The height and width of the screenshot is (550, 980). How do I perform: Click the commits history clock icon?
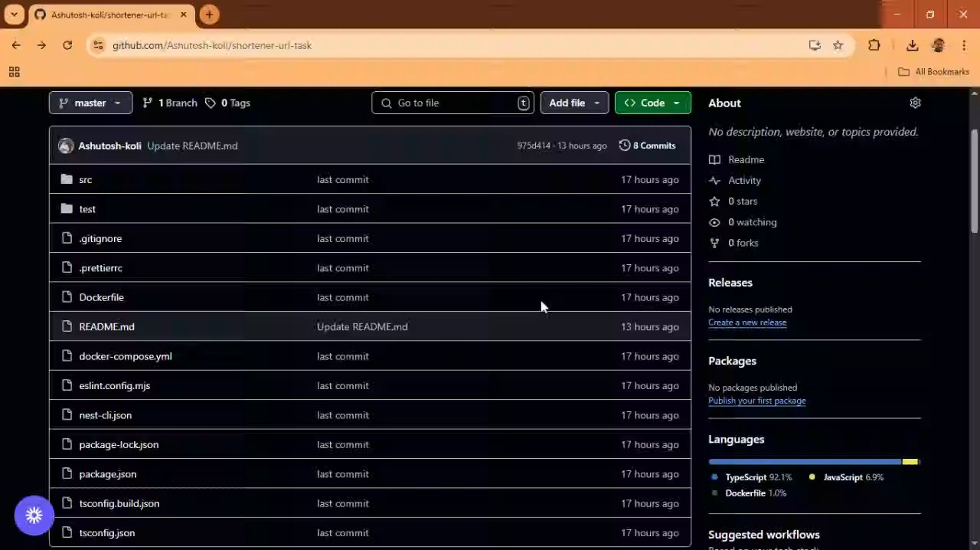[x=624, y=146]
